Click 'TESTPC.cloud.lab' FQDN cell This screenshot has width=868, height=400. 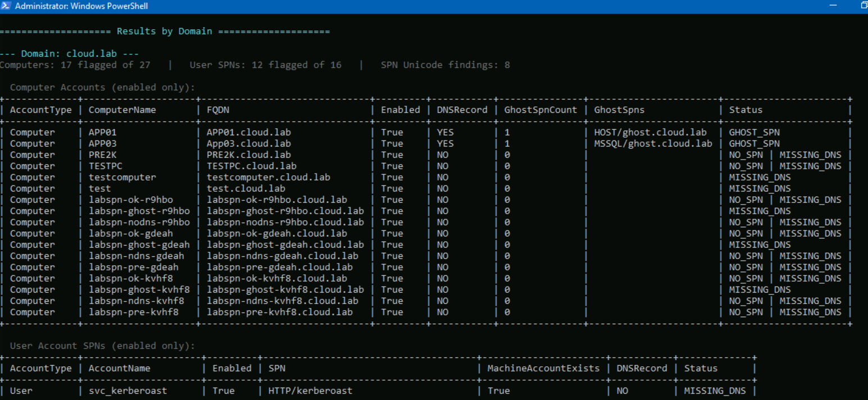[251, 166]
